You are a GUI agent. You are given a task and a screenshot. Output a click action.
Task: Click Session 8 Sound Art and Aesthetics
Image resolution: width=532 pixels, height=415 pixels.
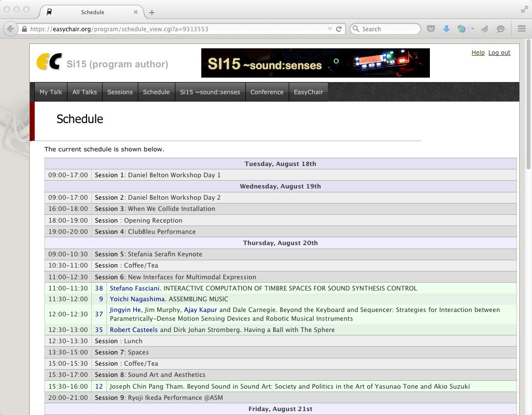(280, 374)
